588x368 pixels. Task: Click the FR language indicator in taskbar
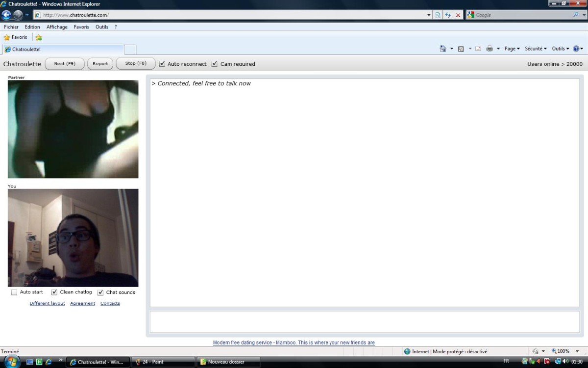506,362
